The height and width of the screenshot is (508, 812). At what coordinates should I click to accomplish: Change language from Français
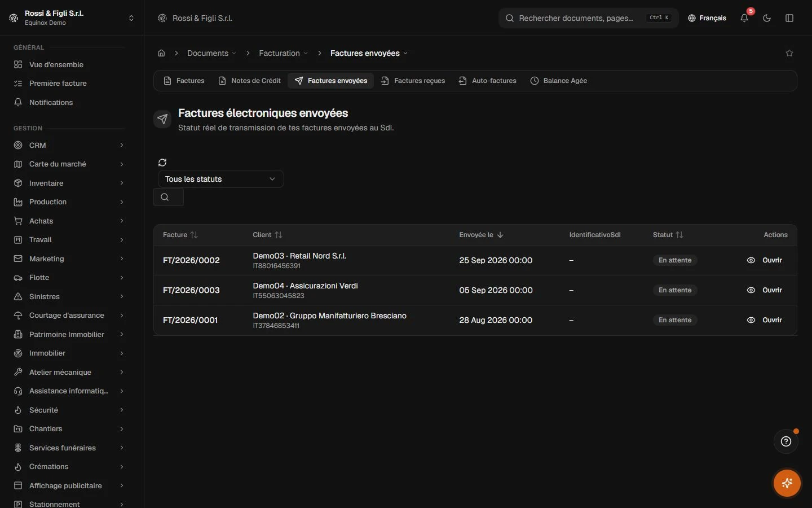click(x=707, y=18)
